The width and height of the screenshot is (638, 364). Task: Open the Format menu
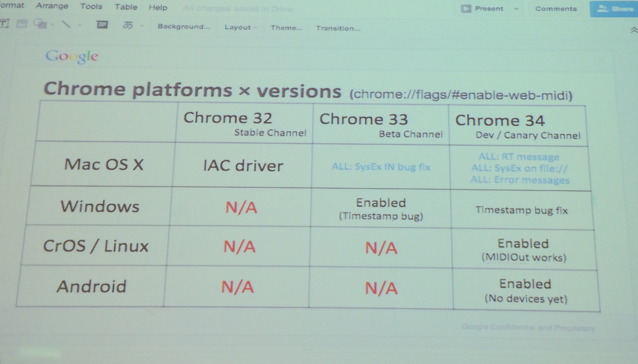pyautogui.click(x=12, y=5)
